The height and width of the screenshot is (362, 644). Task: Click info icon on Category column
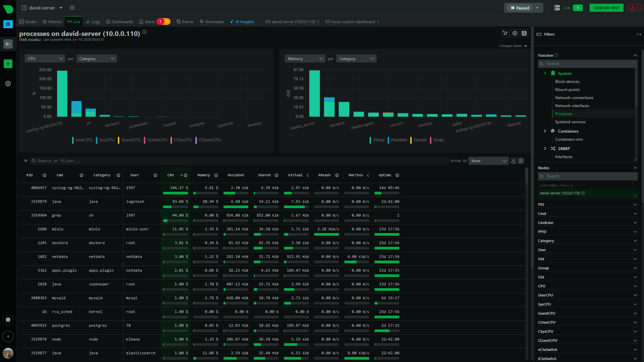coord(118,175)
